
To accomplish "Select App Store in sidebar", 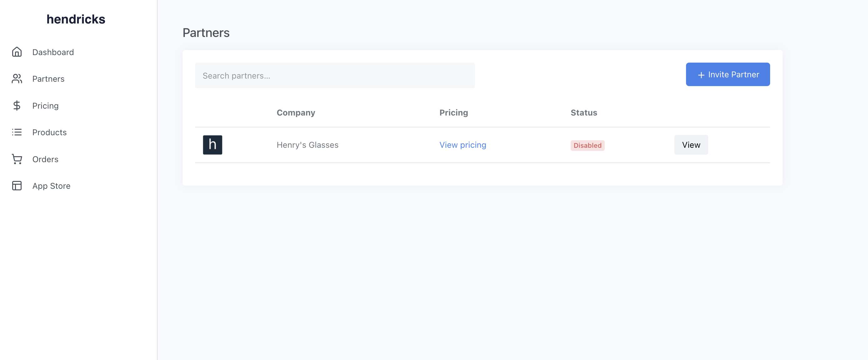I will (x=51, y=186).
